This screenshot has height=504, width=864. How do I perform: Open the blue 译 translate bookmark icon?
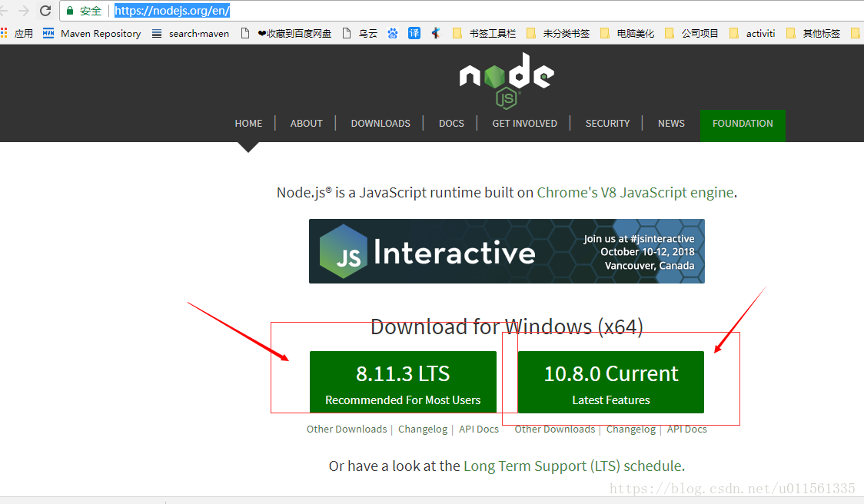pos(414,33)
